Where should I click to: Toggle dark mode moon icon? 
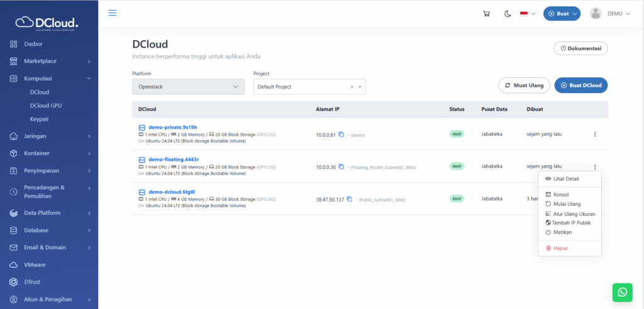[507, 14]
